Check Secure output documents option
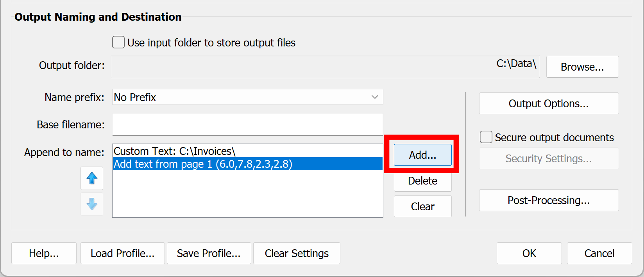 [x=486, y=137]
